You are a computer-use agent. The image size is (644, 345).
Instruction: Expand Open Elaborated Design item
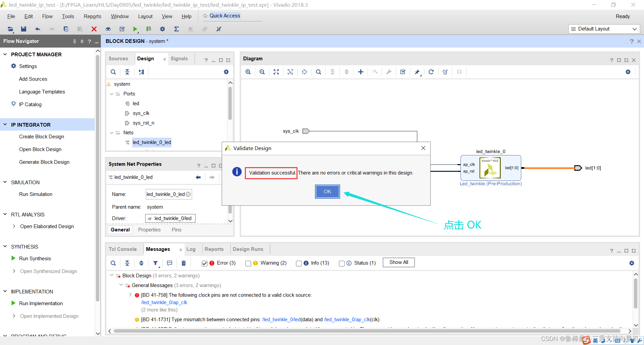(x=14, y=226)
